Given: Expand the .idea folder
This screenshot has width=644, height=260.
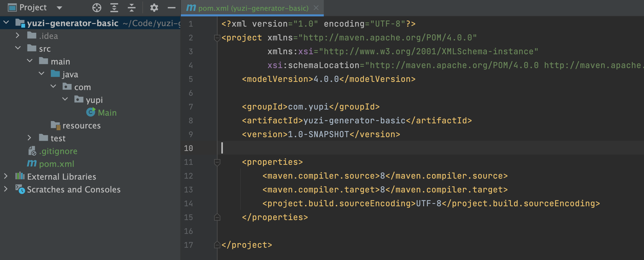Looking at the screenshot, I should point(17,35).
